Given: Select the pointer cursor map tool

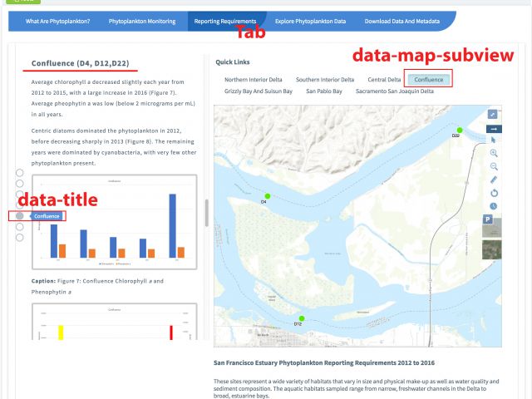Looking at the screenshot, I should click(493, 140).
